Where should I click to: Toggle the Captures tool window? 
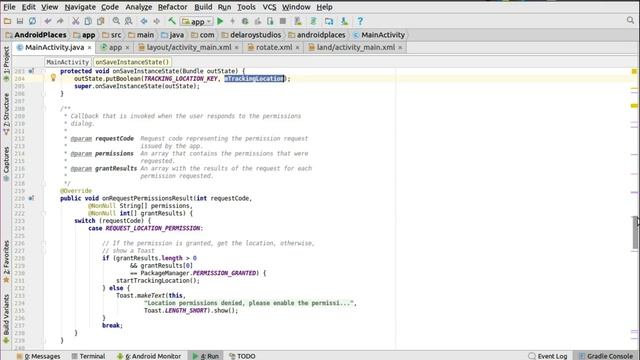coord(6,164)
